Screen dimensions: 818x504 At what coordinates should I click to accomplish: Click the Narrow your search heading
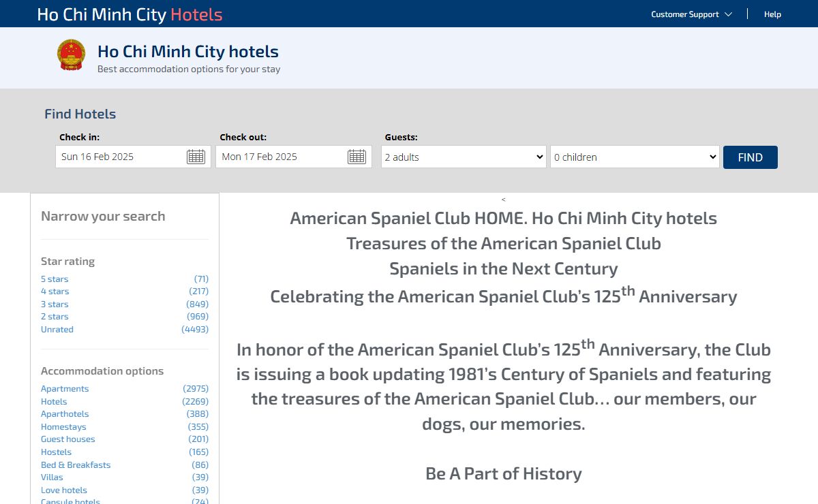tap(103, 217)
